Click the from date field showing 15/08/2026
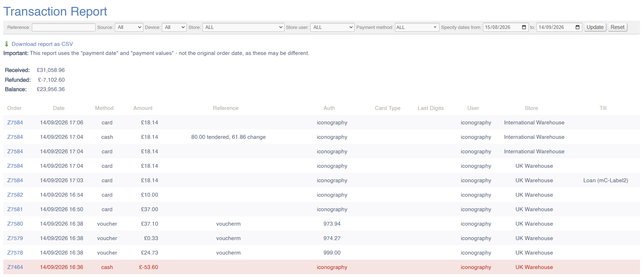Screen dimensions: 644x277 click(x=506, y=27)
